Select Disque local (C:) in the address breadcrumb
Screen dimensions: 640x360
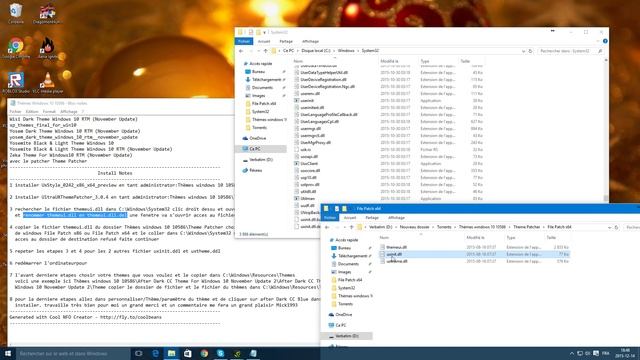tap(316, 51)
